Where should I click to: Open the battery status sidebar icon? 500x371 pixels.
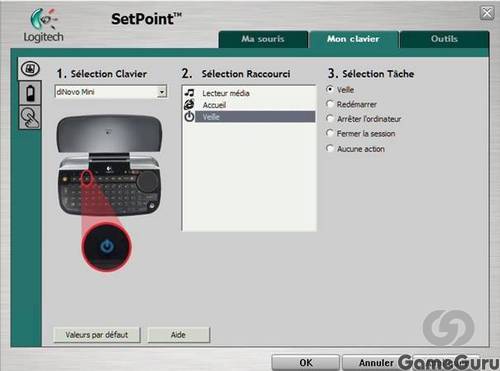(30, 93)
